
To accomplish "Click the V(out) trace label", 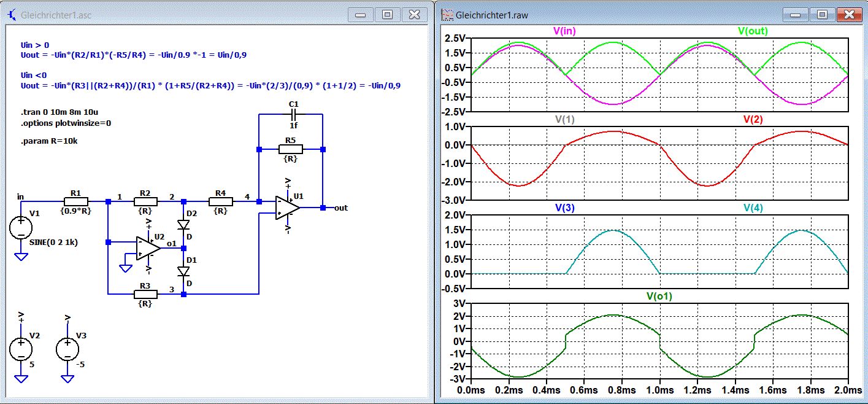I will coord(752,31).
